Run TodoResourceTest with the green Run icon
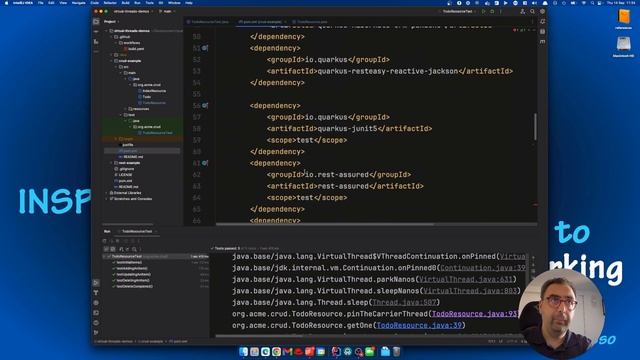Viewport: 640px width, 360px height. coord(484,11)
